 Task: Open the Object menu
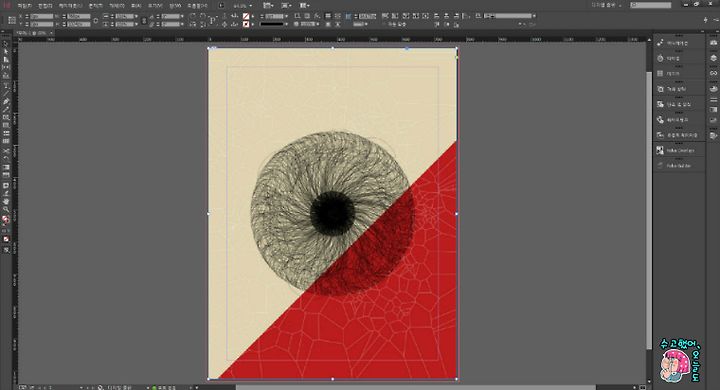point(117,6)
